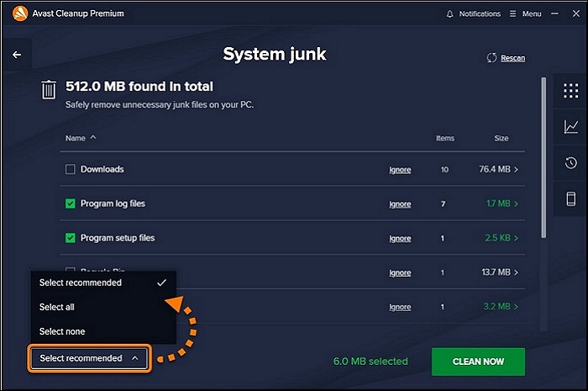Open the history clock sidebar icon
This screenshot has height=391, width=588.
click(x=570, y=163)
